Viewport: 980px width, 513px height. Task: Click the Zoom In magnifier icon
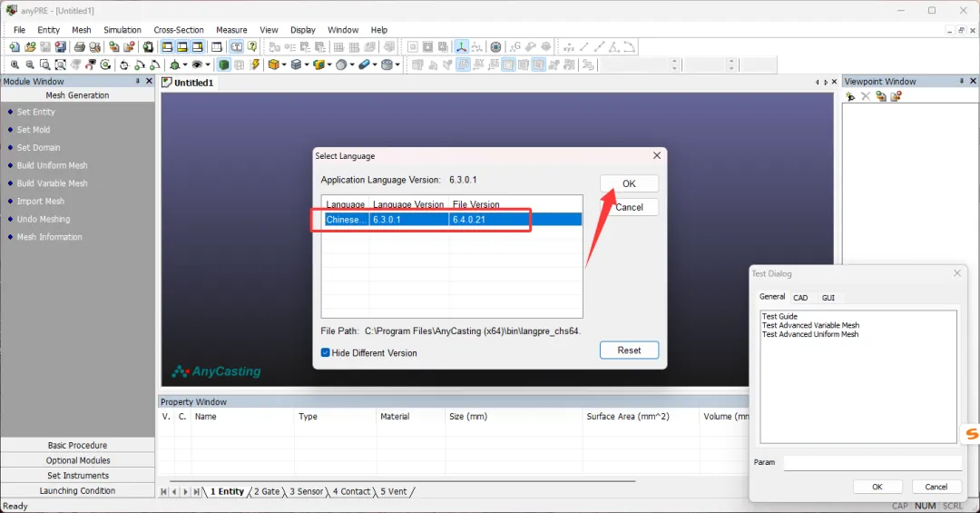15,64
